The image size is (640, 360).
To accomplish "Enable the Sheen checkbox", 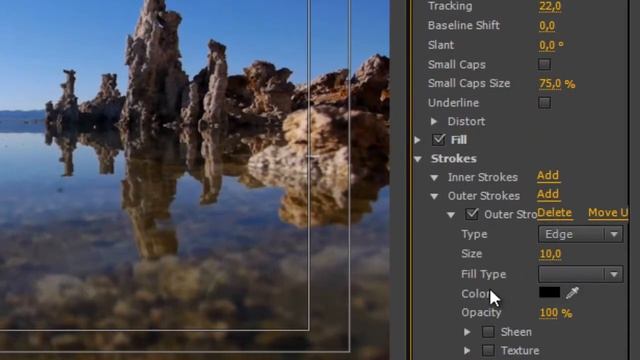I will click(488, 332).
